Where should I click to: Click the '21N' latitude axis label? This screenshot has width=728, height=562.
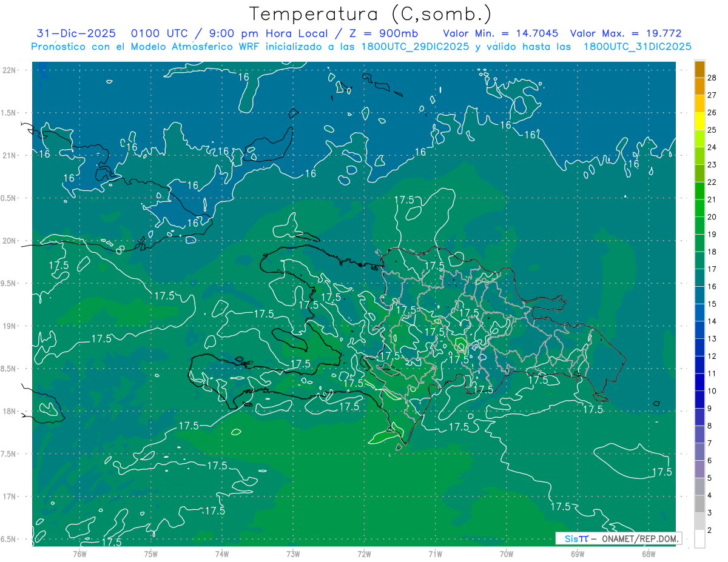[x=9, y=155]
